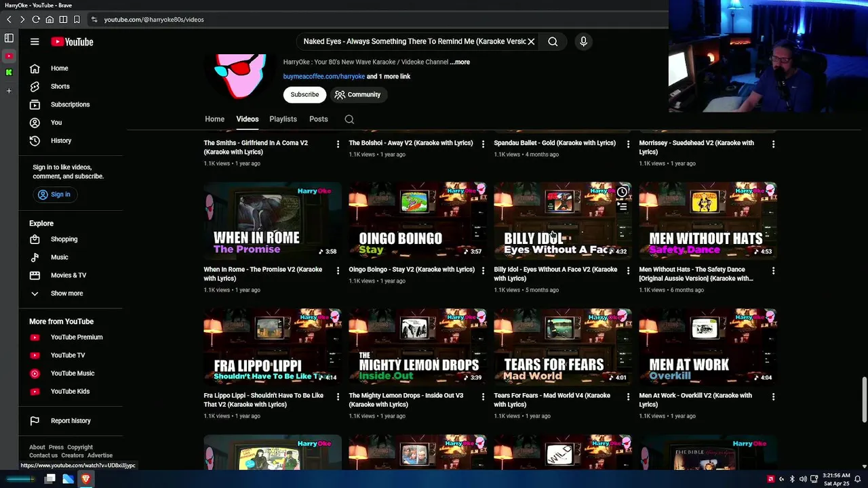Open options for Men Without Hats Safety Dance
Image resolution: width=868 pixels, height=488 pixels.
tap(773, 270)
